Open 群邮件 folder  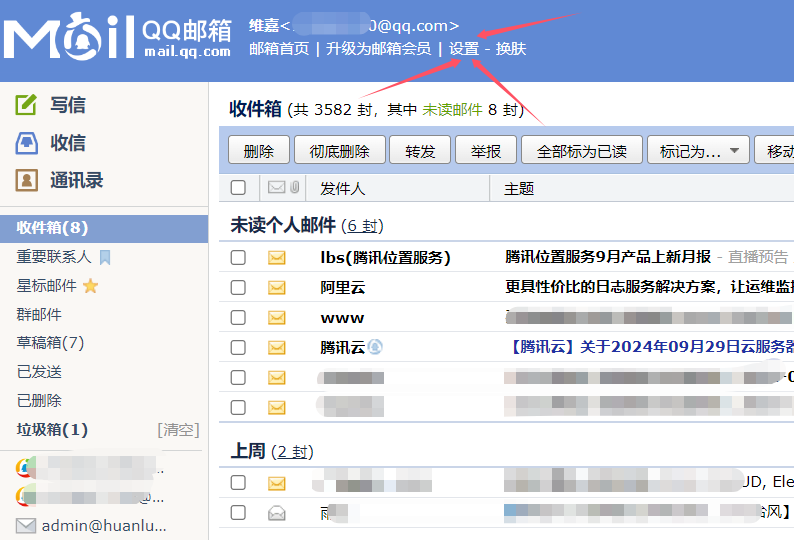39,315
